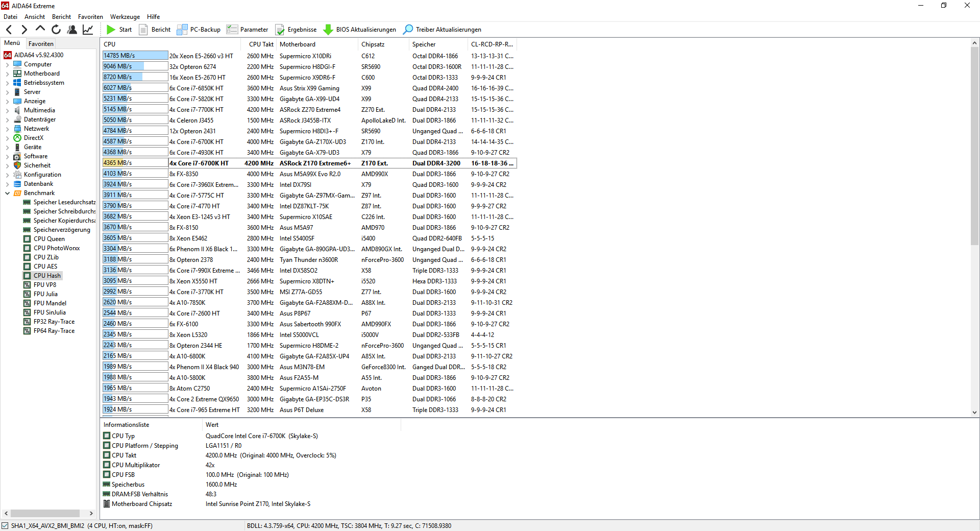Screen dimensions: 980x531
Task: Expand the Anzeige tree node
Action: [7, 102]
